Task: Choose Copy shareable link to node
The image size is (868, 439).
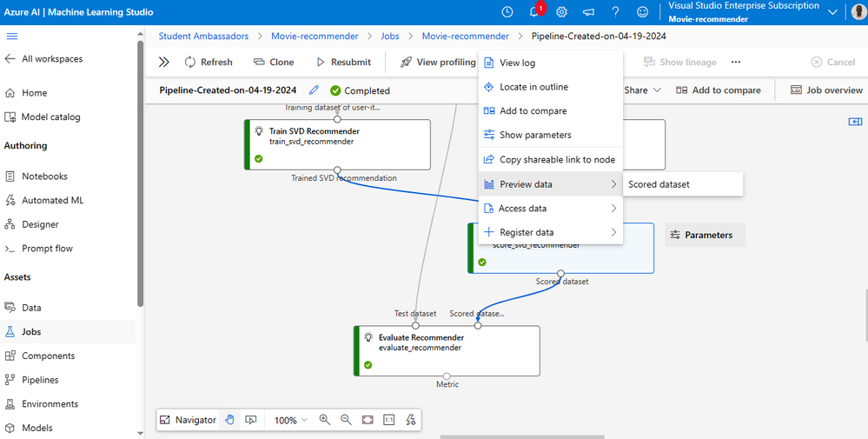Action: click(551, 159)
